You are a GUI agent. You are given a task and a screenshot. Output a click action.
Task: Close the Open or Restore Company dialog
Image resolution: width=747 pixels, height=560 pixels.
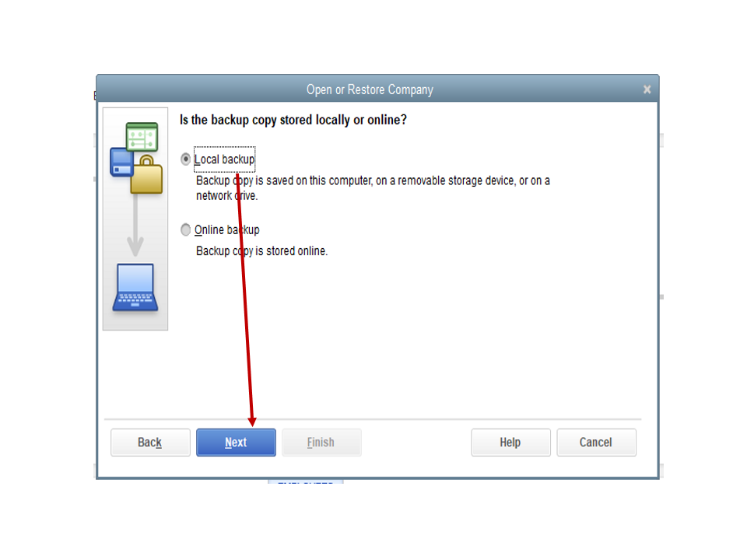647,89
